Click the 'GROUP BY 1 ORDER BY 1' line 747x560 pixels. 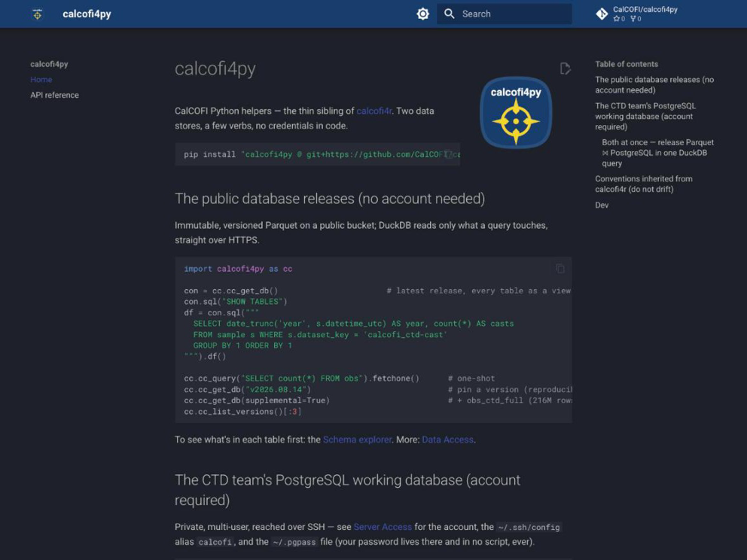pyautogui.click(x=242, y=345)
